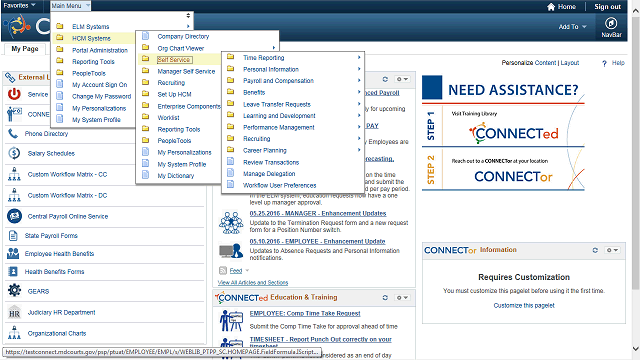Click Judiciary HR Department icon
The width and height of the screenshot is (640, 360).
click(14, 312)
